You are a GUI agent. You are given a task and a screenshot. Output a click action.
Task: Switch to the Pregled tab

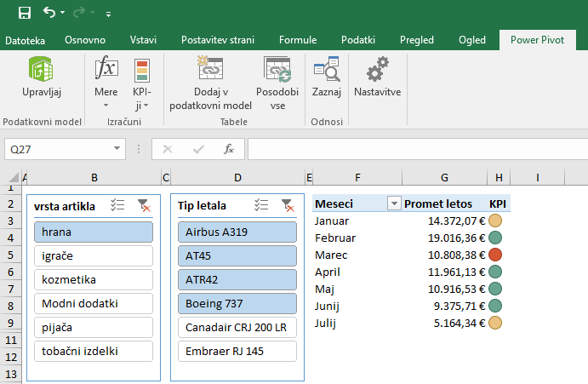(417, 40)
